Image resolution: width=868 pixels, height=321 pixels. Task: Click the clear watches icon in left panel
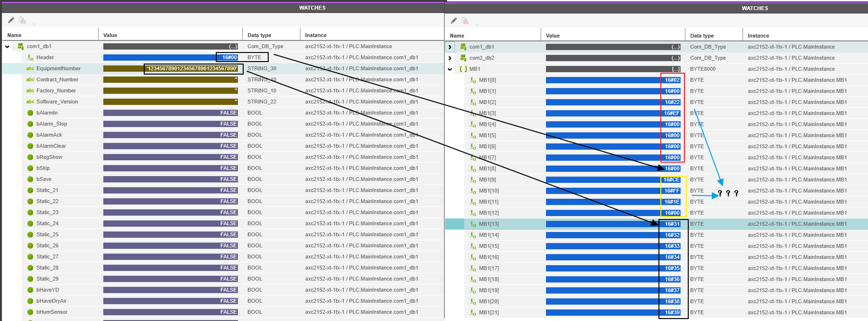pos(22,20)
